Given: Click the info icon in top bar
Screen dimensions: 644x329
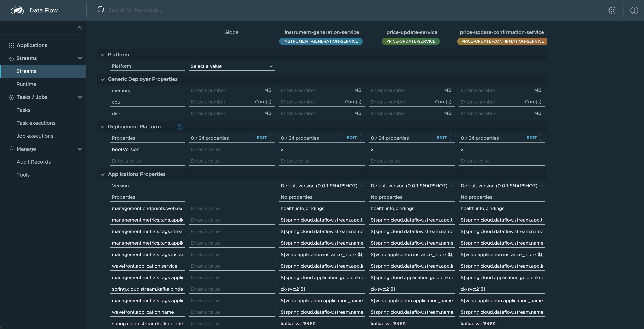Looking at the screenshot, I should point(634,10).
